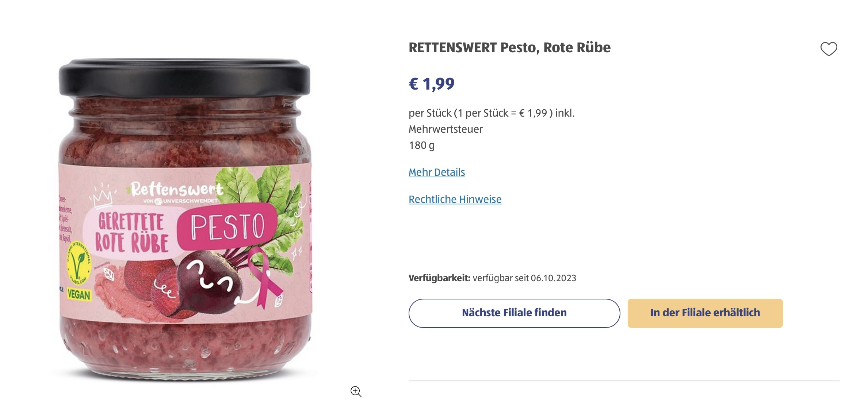Click the 180 g weight text
868x404 pixels.
422,146
